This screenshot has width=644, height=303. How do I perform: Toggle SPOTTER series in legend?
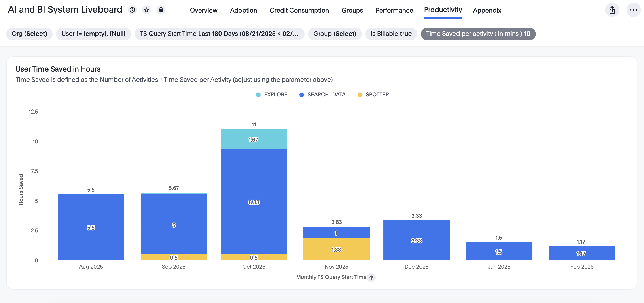[373, 95]
